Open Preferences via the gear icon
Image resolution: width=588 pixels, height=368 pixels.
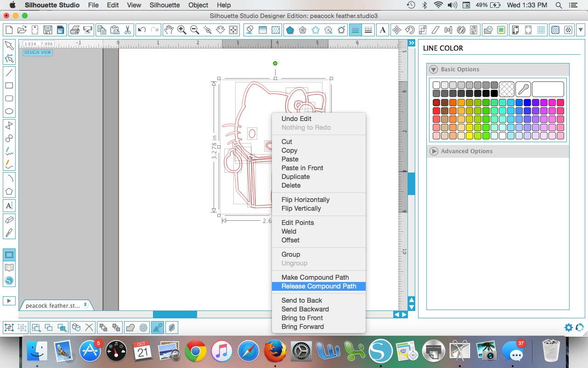click(569, 328)
